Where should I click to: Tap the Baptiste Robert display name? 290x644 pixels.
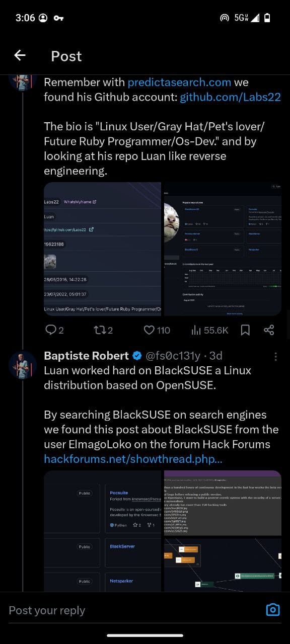[87, 356]
